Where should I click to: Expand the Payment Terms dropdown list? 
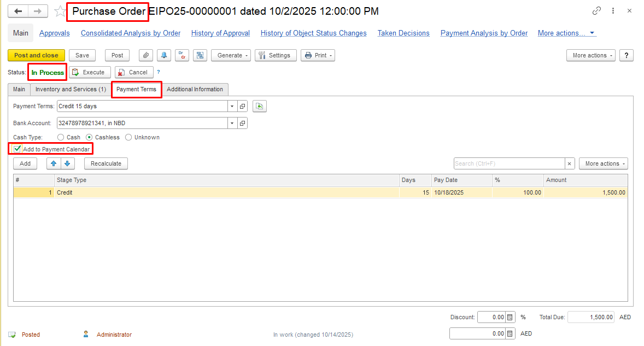pyautogui.click(x=232, y=106)
